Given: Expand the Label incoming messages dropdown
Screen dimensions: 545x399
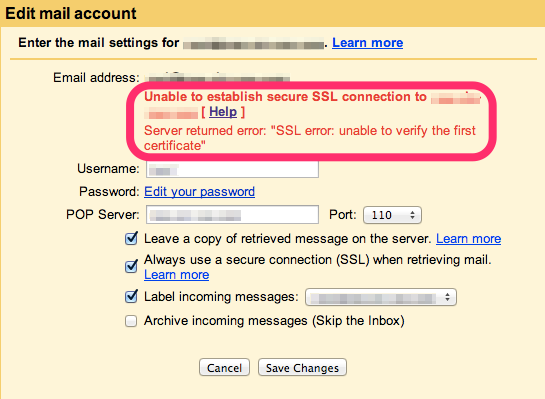Looking at the screenshot, I should [x=381, y=297].
